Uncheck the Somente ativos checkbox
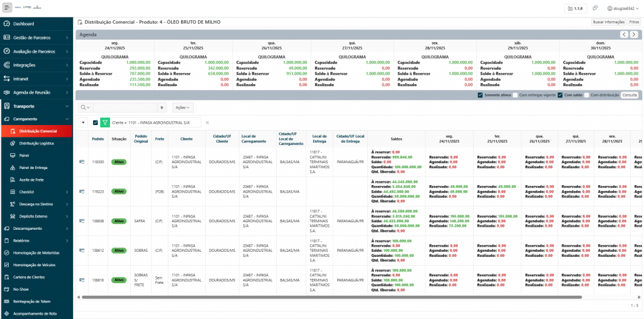644x319 pixels. click(480, 95)
